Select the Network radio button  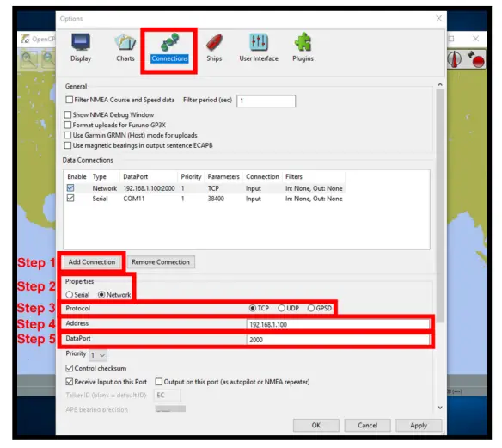tap(101, 295)
